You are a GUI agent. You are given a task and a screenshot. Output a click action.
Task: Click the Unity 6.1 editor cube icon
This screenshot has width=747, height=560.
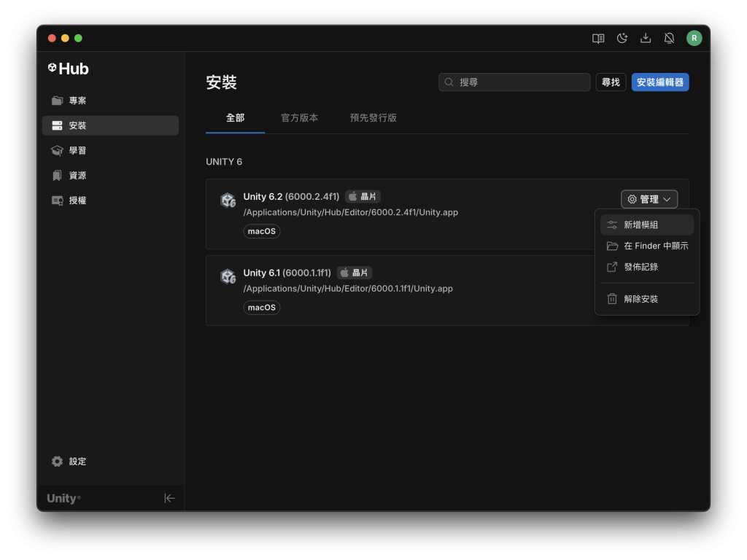point(228,276)
